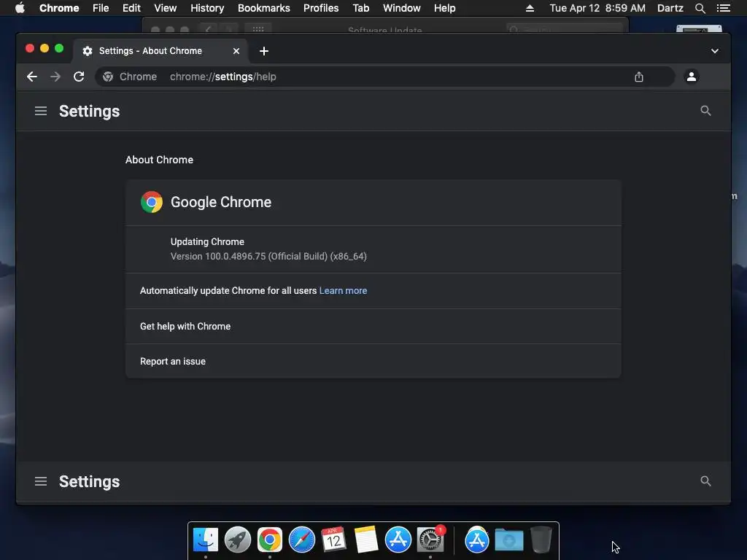Click the forward arrow in Chrome toolbar
The width and height of the screenshot is (747, 560).
tap(55, 77)
